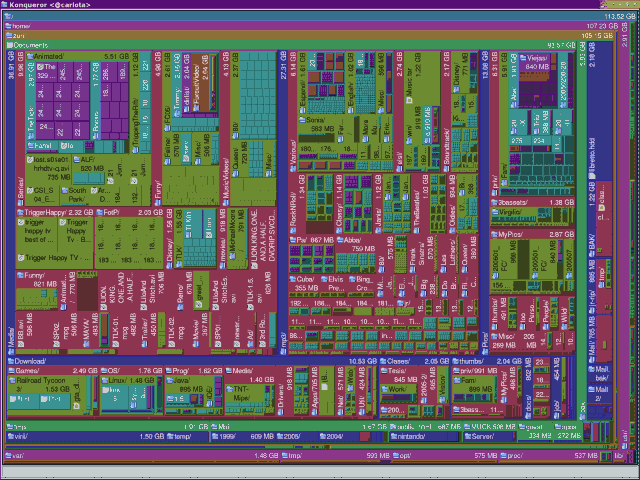
Task: Click the Games folder icon
Action: click(9, 370)
